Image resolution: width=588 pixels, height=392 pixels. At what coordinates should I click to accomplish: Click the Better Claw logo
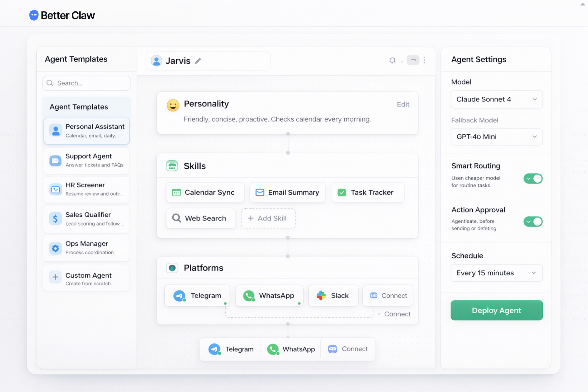click(62, 15)
